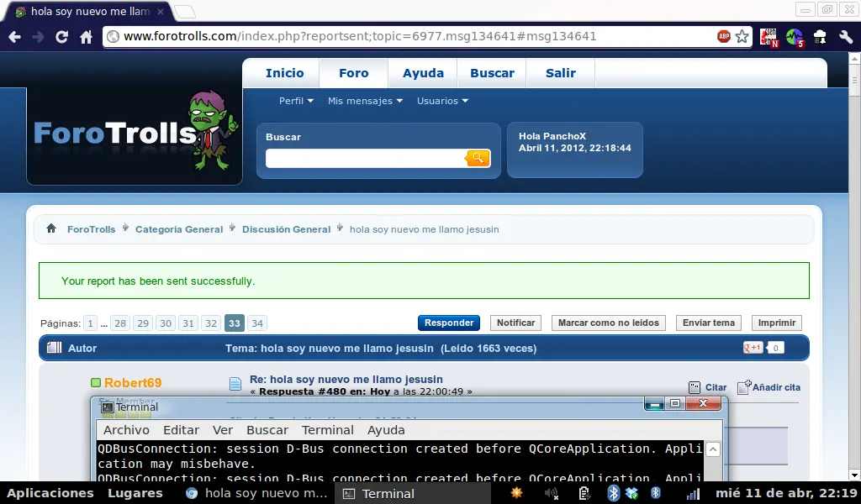Viewport: 861px width, 504px height.
Task: Open the Ver menu in Terminal
Action: coord(222,430)
